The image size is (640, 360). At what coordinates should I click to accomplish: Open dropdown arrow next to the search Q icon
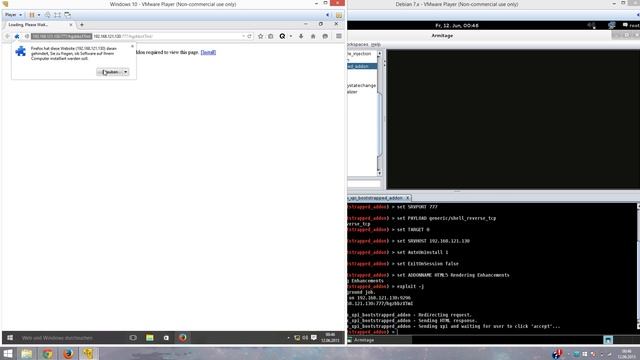click(x=291, y=36)
